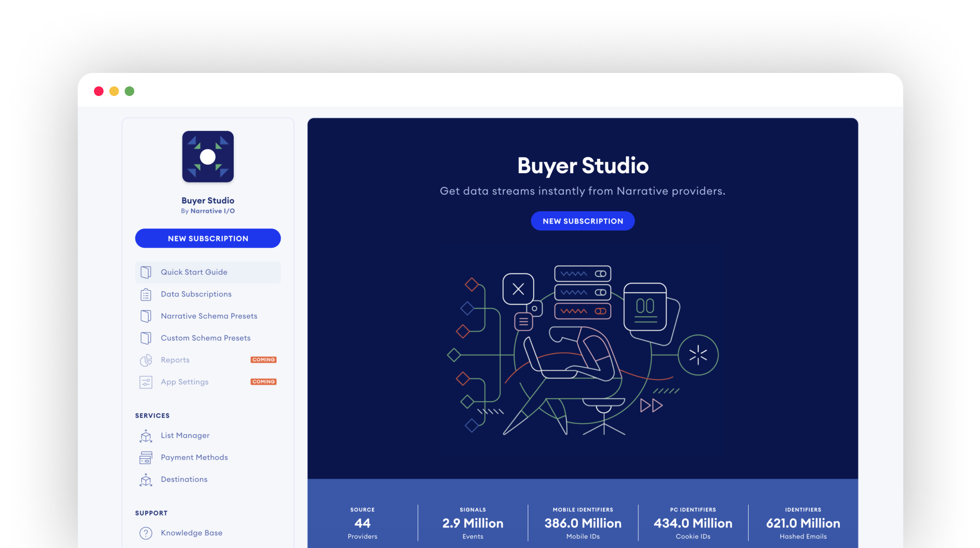The height and width of the screenshot is (548, 980).
Task: Click the green maximize window button
Action: (130, 91)
